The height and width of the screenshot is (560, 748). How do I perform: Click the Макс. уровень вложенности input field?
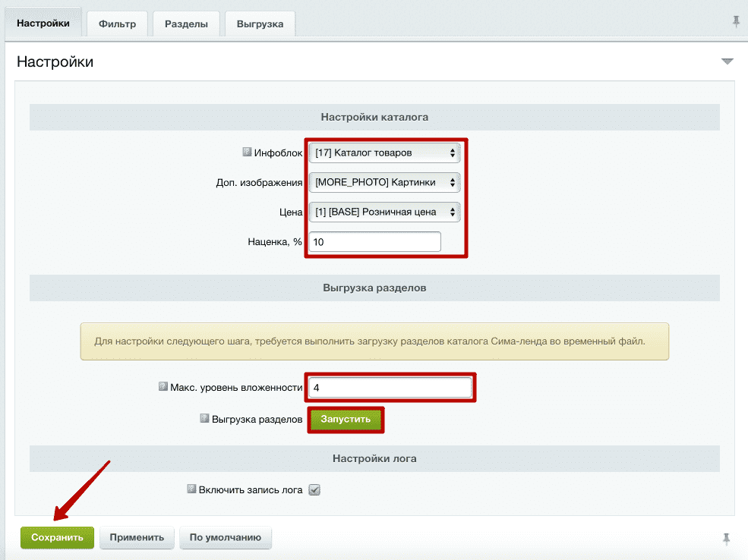click(390, 388)
